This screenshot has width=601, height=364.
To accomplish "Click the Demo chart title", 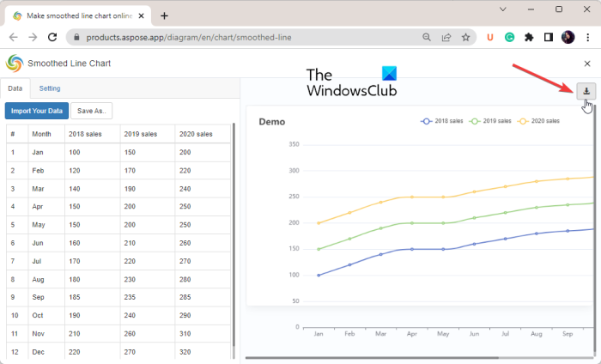I will click(272, 122).
